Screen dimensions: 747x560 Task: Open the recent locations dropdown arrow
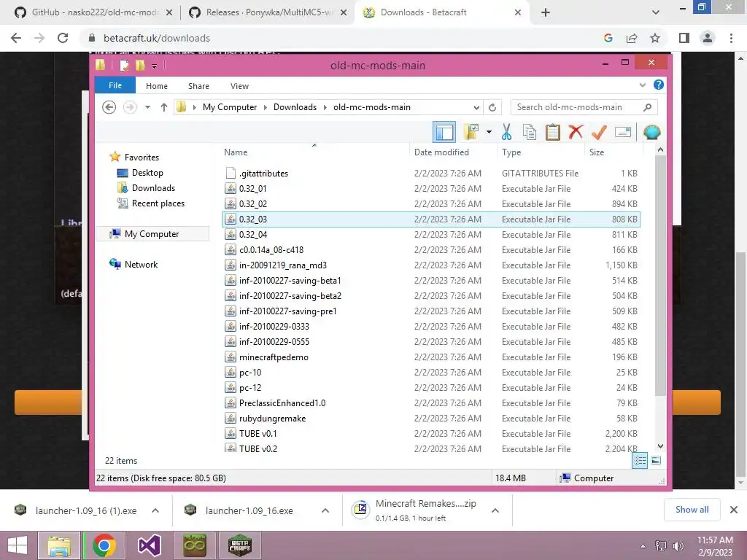pyautogui.click(x=147, y=107)
